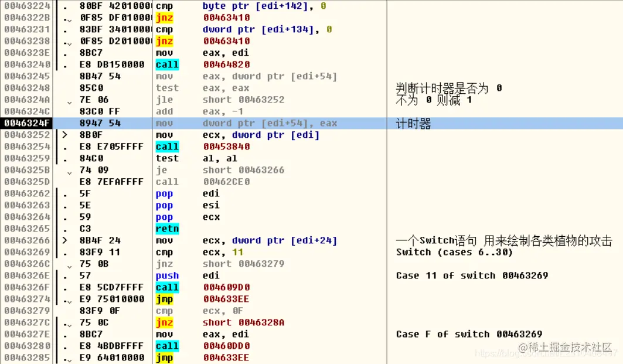This screenshot has width=623, height=364.
Task: Select mov ecx, dword ptr [edi+24]
Action: tap(246, 240)
